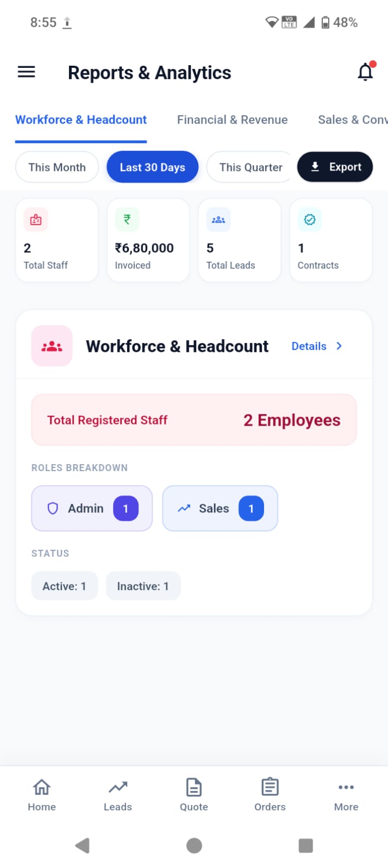Tap the Active: 1 status chip
Viewport: 388px width, 868px height.
click(65, 586)
